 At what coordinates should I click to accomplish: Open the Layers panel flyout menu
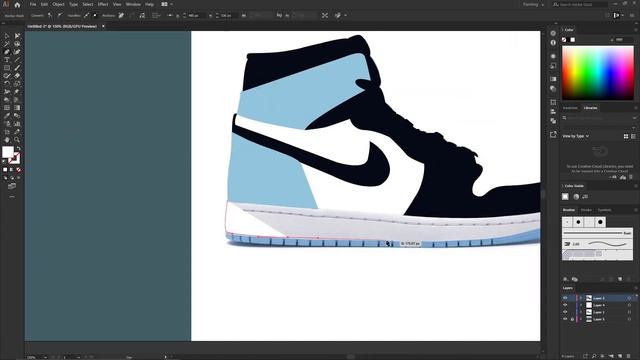tap(636, 288)
